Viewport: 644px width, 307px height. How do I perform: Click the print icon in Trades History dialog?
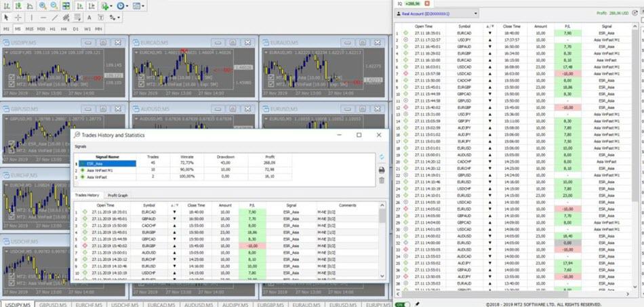pos(381,169)
